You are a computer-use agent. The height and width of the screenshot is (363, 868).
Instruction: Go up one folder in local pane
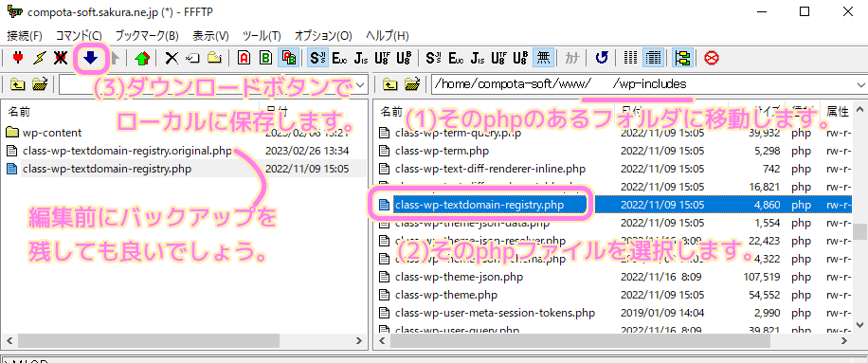click(18, 84)
